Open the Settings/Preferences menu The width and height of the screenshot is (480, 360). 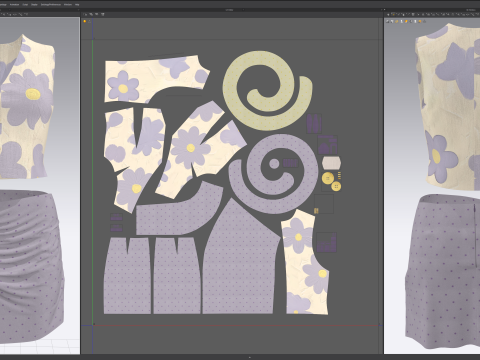tap(51, 4)
